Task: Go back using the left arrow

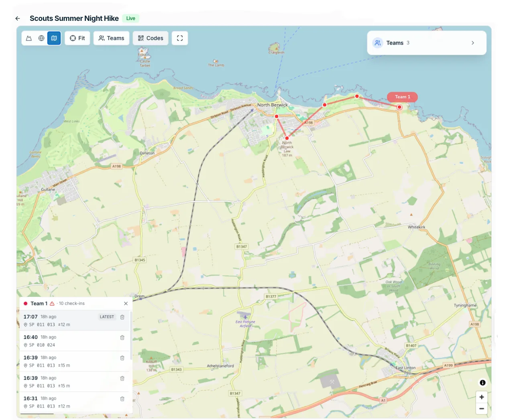Action: coord(18,18)
